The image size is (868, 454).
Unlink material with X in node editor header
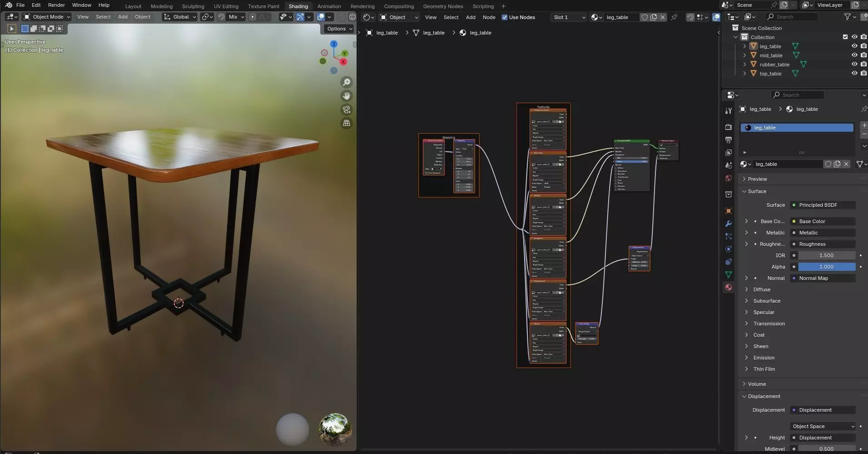tap(663, 17)
